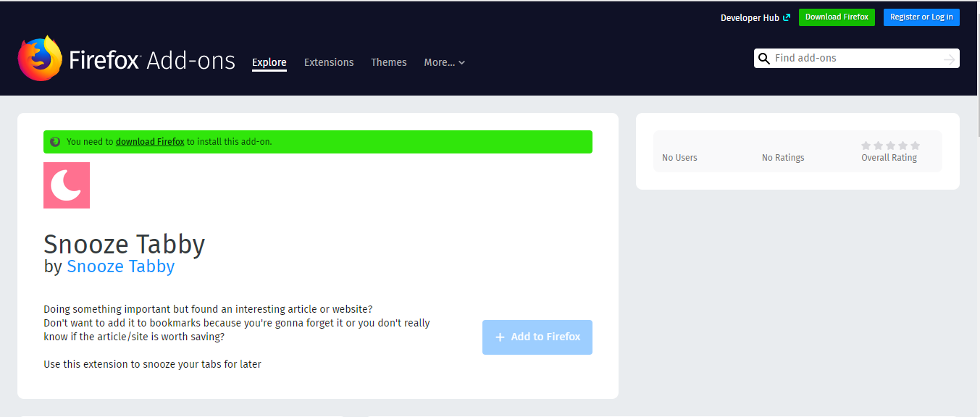Go to the Extensions tab
The height and width of the screenshot is (417, 980).
pyautogui.click(x=329, y=62)
